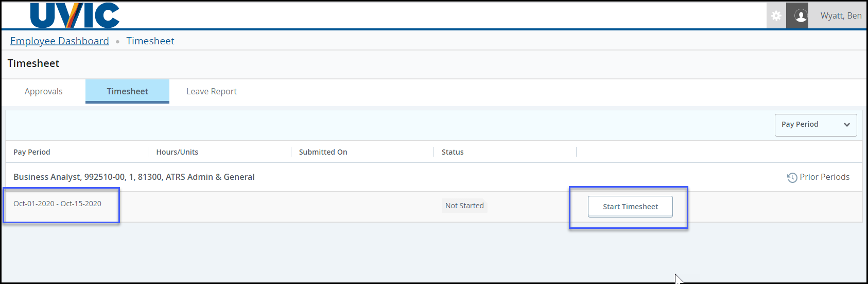Viewport: 868px width, 284px height.
Task: Click the Hours/Units column header
Action: click(x=177, y=152)
